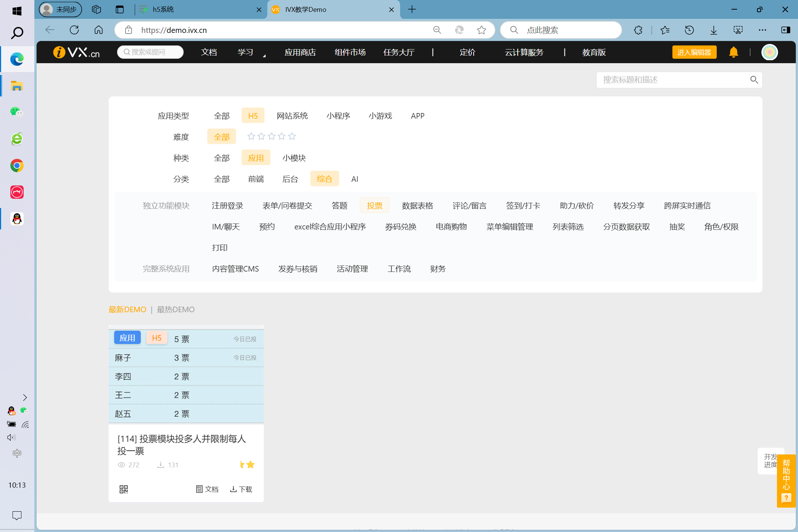Set difficulty to the fifth star
The width and height of the screenshot is (798, 532).
(292, 136)
